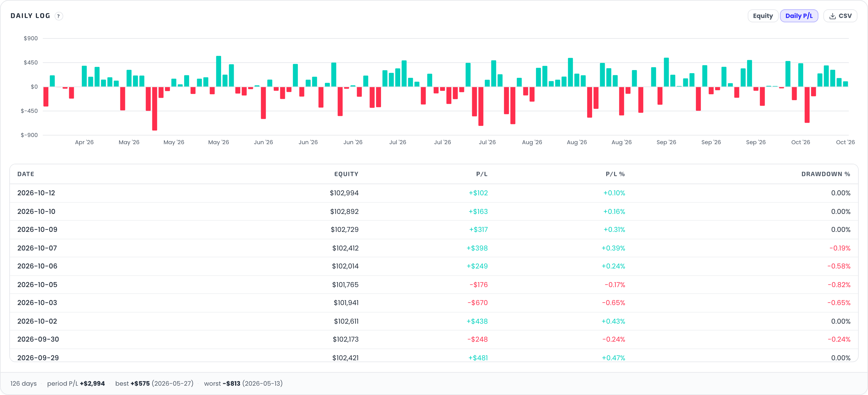Click the +$249 P/L value
The width and height of the screenshot is (868, 395).
coord(477,266)
